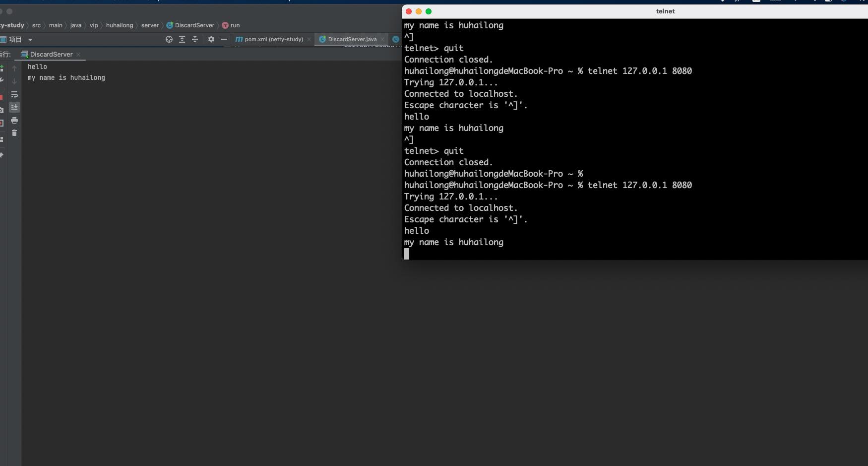
Task: Click the huhailong breadcrumb
Action: click(x=120, y=25)
